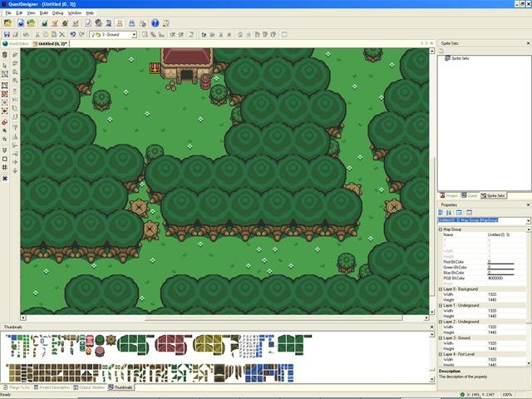Select the pointer arrow tool in the left toolbar

click(x=5, y=64)
